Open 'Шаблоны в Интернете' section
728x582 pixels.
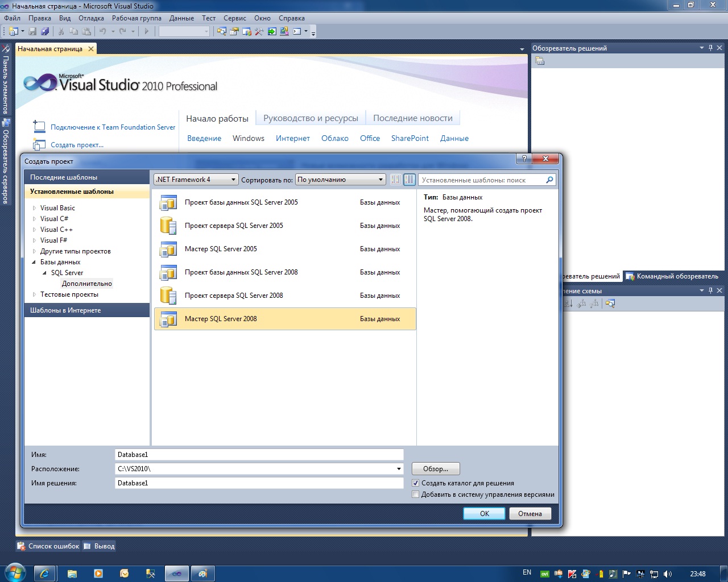(87, 310)
